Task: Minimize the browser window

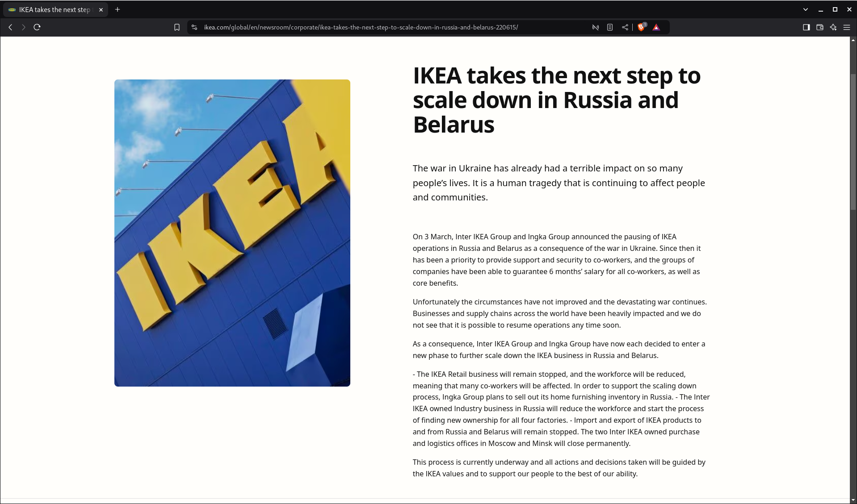Action: 821,9
